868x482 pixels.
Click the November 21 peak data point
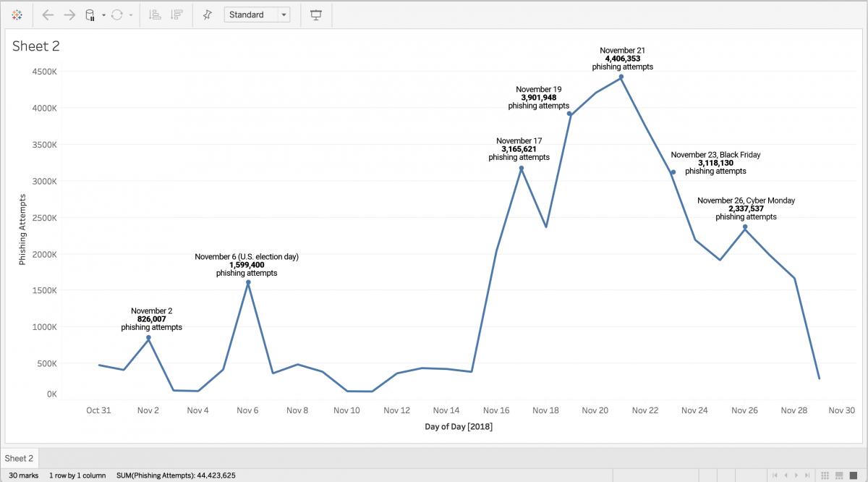pyautogui.click(x=621, y=77)
